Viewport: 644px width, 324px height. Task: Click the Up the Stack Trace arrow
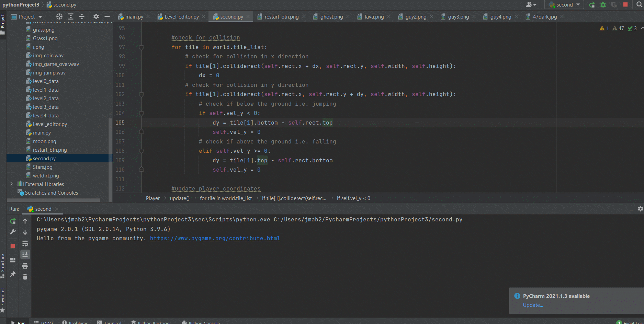tap(25, 221)
